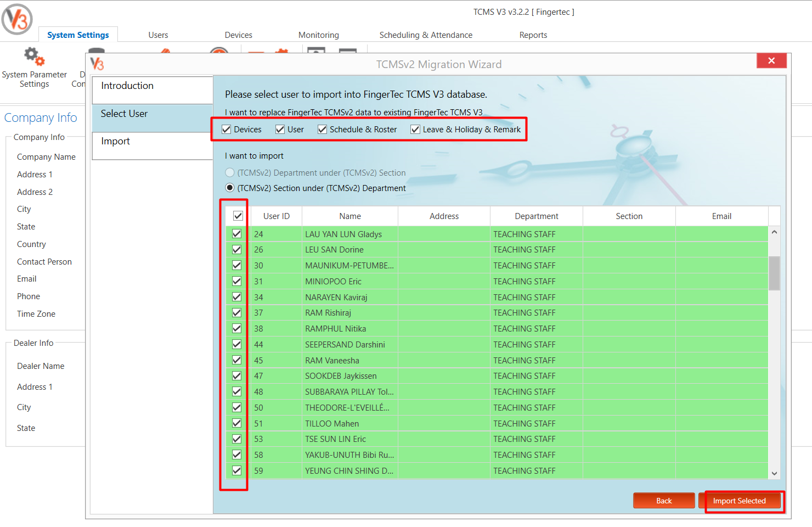Deselect RAM Vaneesha's row checkbox

[x=236, y=360]
